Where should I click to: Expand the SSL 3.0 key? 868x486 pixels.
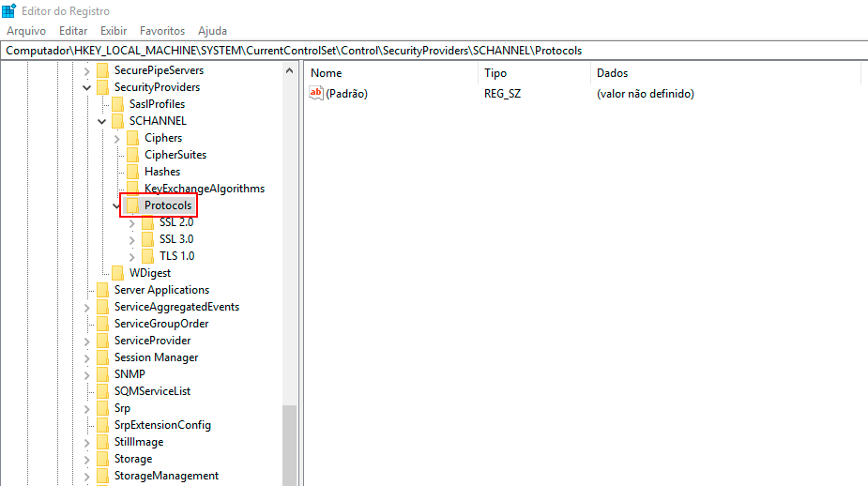131,239
